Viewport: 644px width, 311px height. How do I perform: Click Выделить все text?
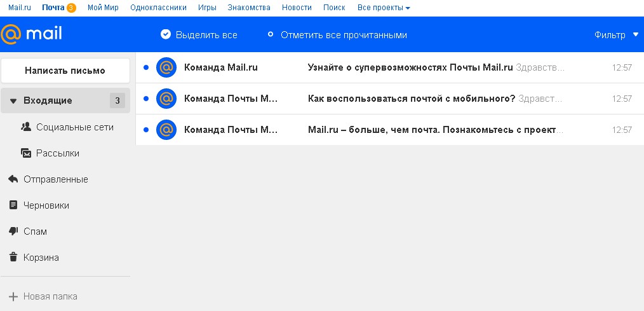tap(206, 35)
